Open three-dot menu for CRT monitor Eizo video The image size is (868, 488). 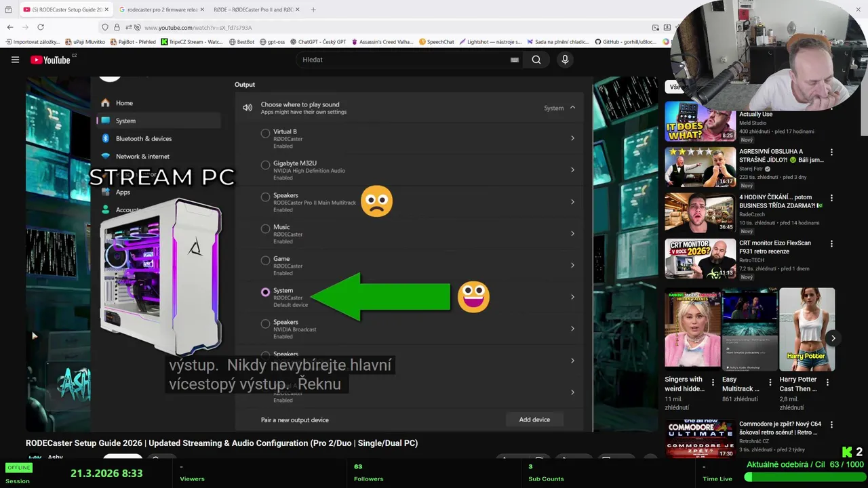pos(831,243)
